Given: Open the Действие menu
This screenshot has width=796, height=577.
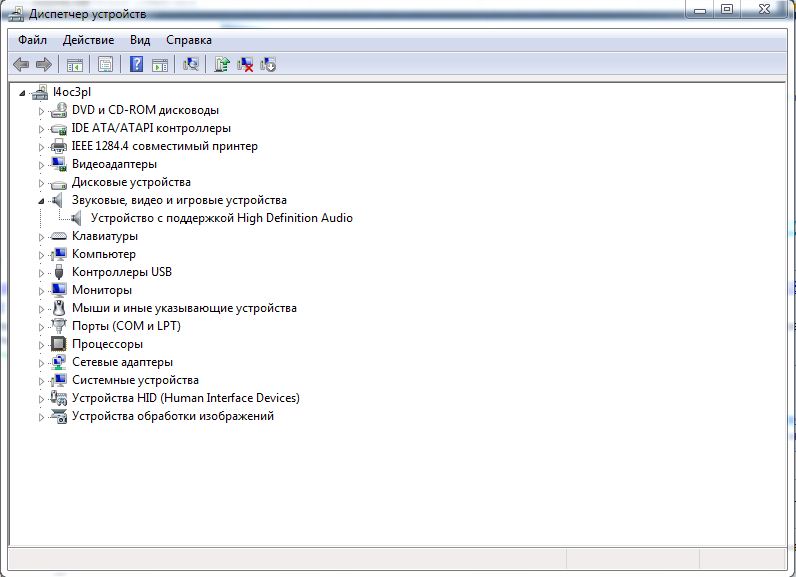Looking at the screenshot, I should (x=88, y=40).
